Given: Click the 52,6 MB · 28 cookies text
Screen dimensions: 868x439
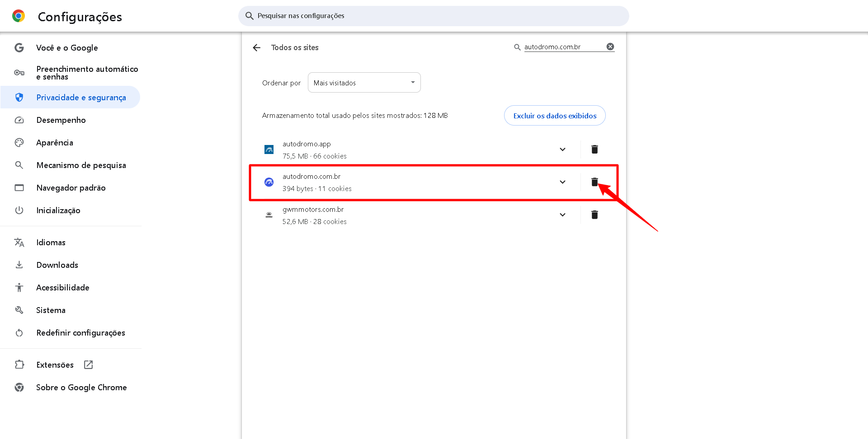Looking at the screenshot, I should point(315,222).
